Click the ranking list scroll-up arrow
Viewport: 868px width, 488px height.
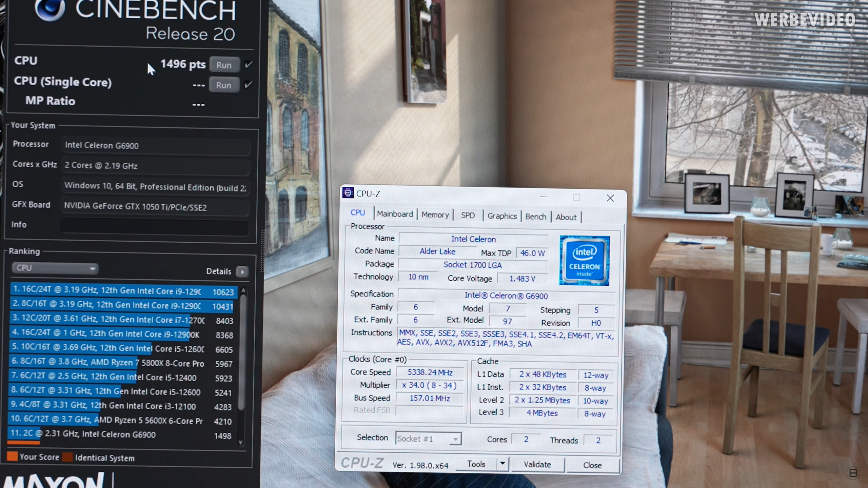[243, 290]
